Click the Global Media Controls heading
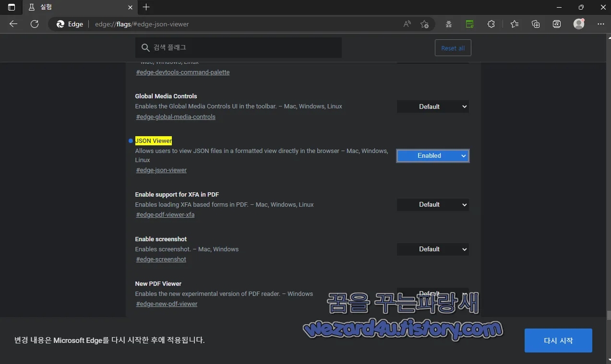The image size is (611, 364). pyautogui.click(x=166, y=96)
